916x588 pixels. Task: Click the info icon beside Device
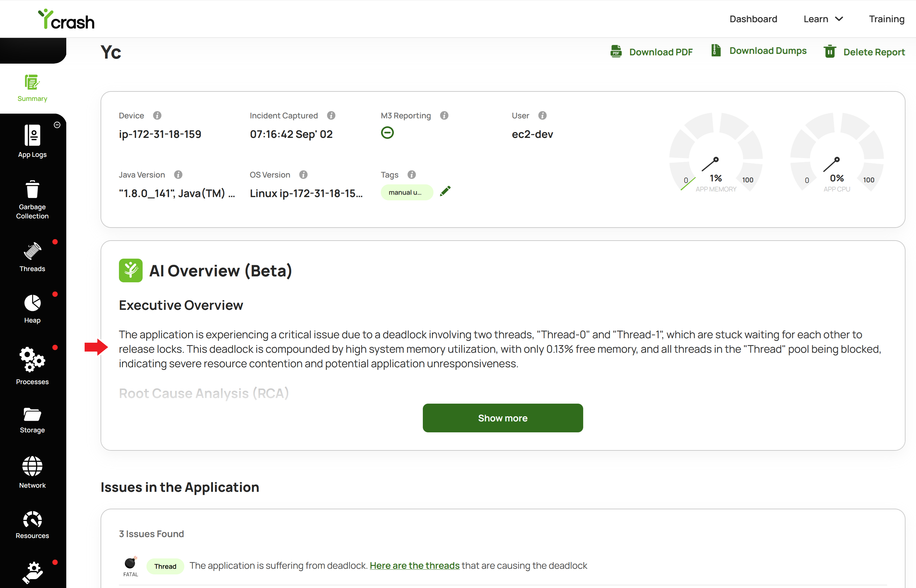pyautogui.click(x=157, y=115)
